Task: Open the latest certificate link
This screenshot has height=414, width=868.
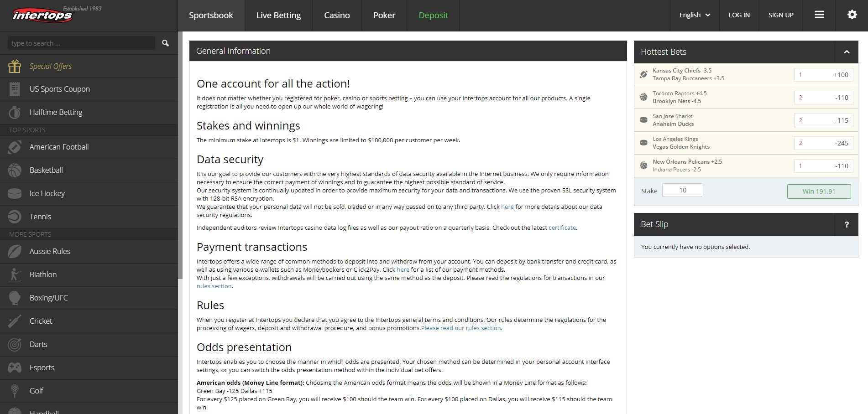Action: (562, 228)
